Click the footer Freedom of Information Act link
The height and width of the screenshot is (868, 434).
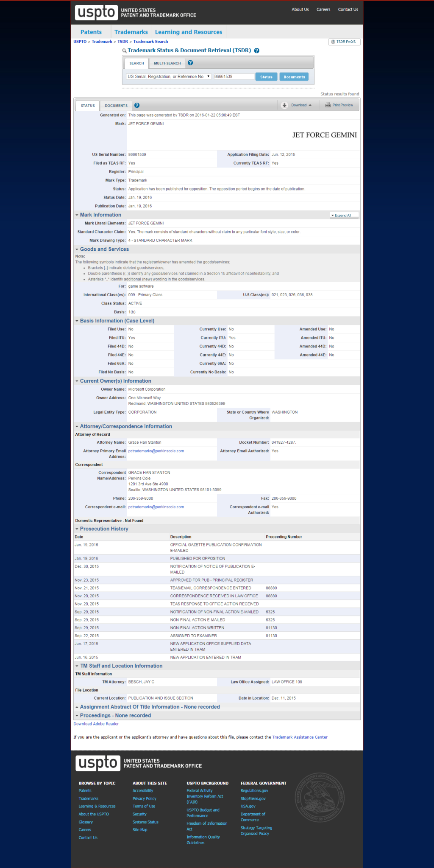click(x=207, y=826)
